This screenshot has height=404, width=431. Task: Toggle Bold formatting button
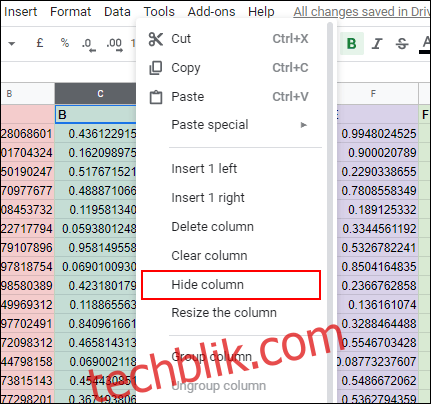point(352,44)
